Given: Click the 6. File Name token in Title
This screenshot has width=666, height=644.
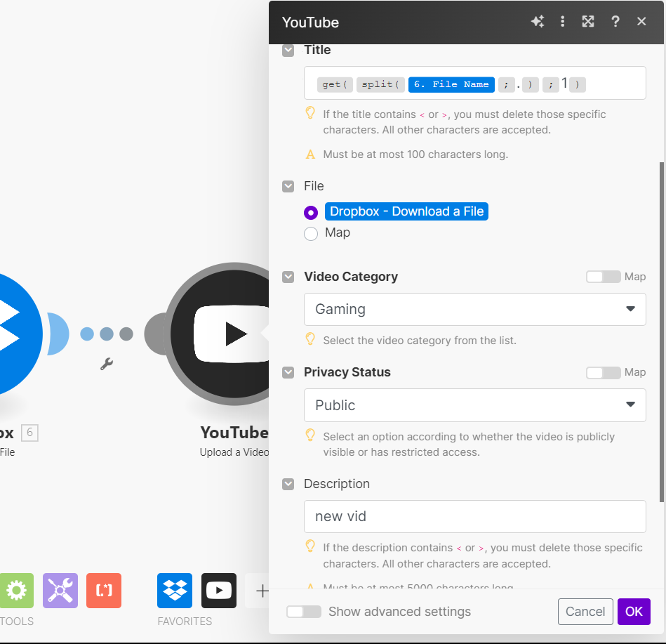Looking at the screenshot, I should point(451,84).
